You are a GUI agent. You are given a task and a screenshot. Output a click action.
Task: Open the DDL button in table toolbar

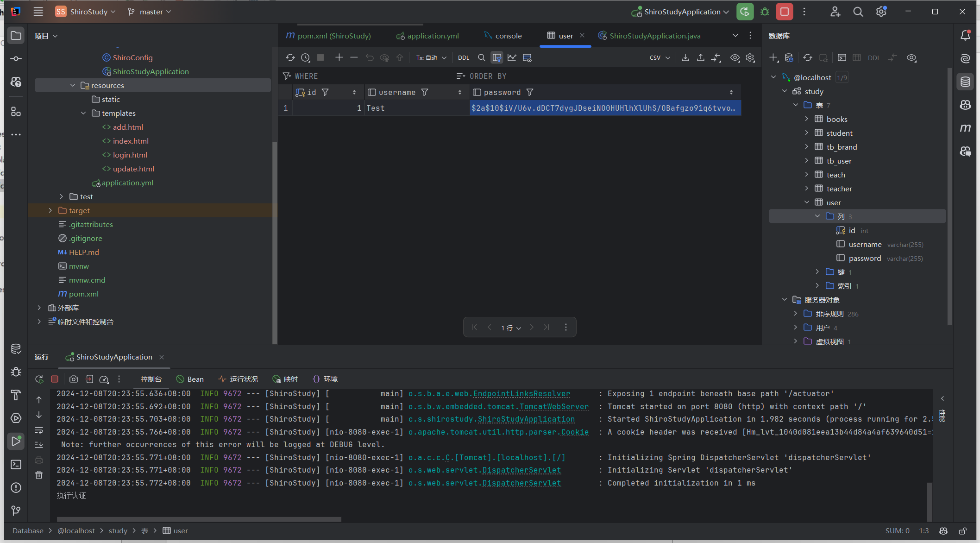pos(464,57)
